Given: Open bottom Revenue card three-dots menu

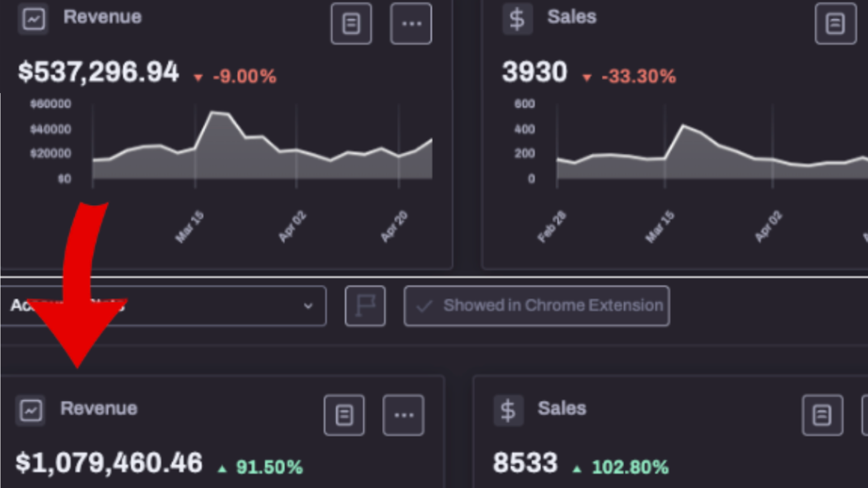Looking at the screenshot, I should click(403, 415).
